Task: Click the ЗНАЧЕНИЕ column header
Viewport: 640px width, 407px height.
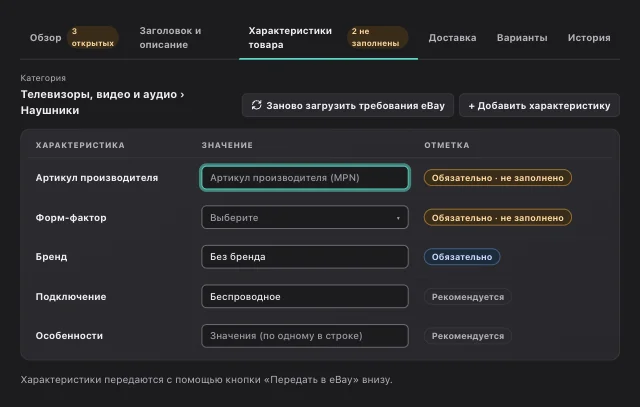Action: pyautogui.click(x=227, y=145)
